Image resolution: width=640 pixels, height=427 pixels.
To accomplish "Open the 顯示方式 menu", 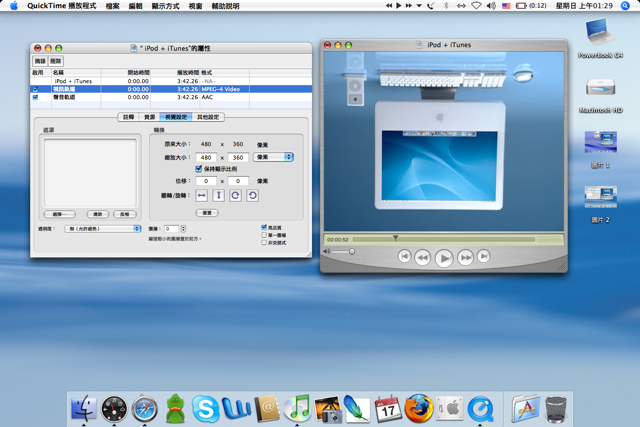I will tap(166, 6).
